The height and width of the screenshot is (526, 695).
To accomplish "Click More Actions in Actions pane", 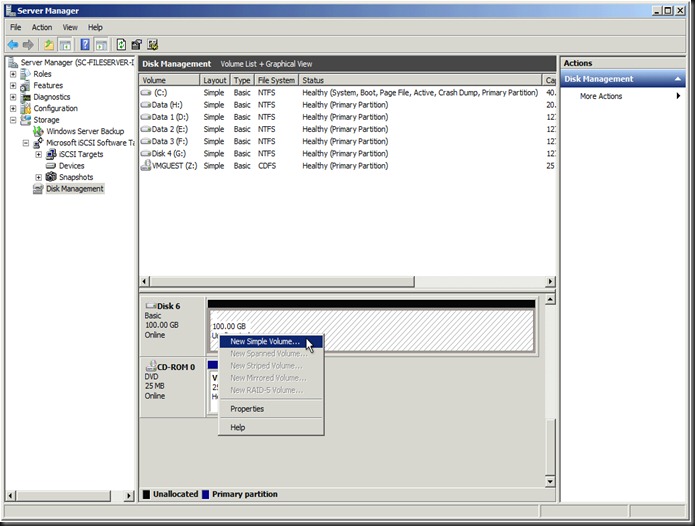I will tap(601, 97).
